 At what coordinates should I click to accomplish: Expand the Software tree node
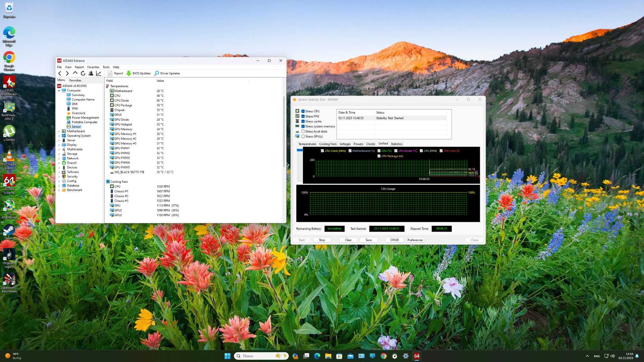[59, 172]
